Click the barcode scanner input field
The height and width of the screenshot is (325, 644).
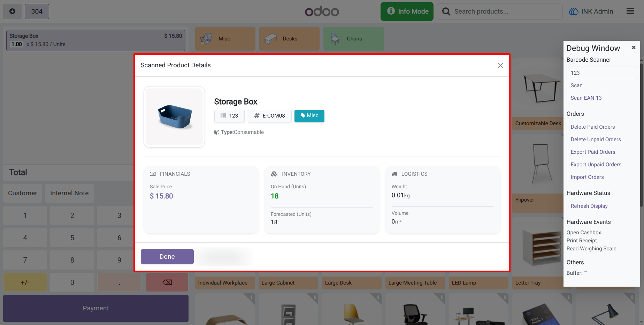point(602,73)
